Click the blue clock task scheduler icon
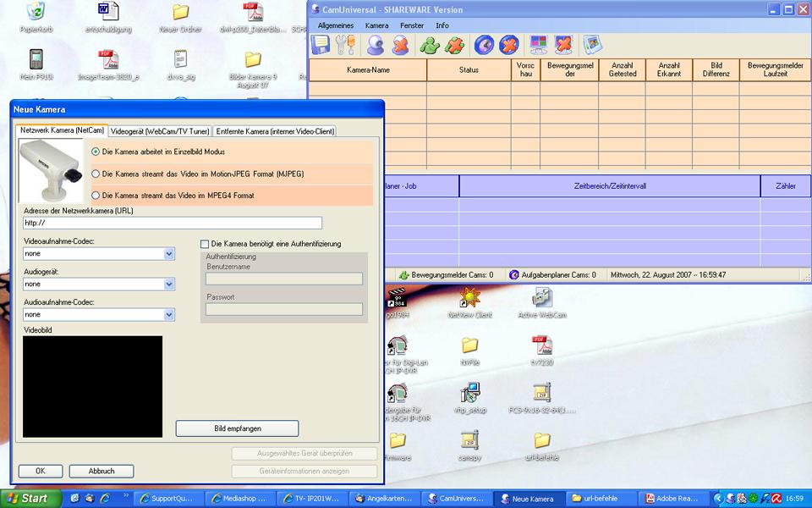This screenshot has width=812, height=508. 484,45
